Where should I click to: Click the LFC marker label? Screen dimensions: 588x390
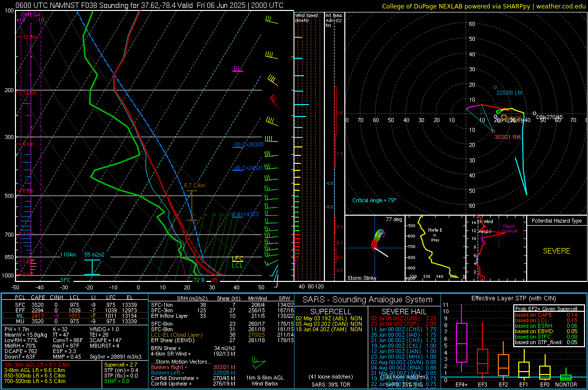point(237,259)
